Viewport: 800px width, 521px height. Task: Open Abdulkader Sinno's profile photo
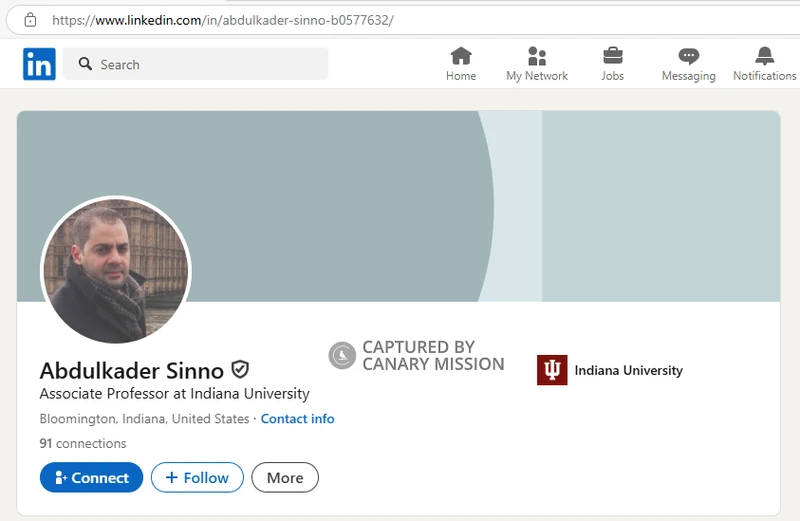pyautogui.click(x=116, y=270)
